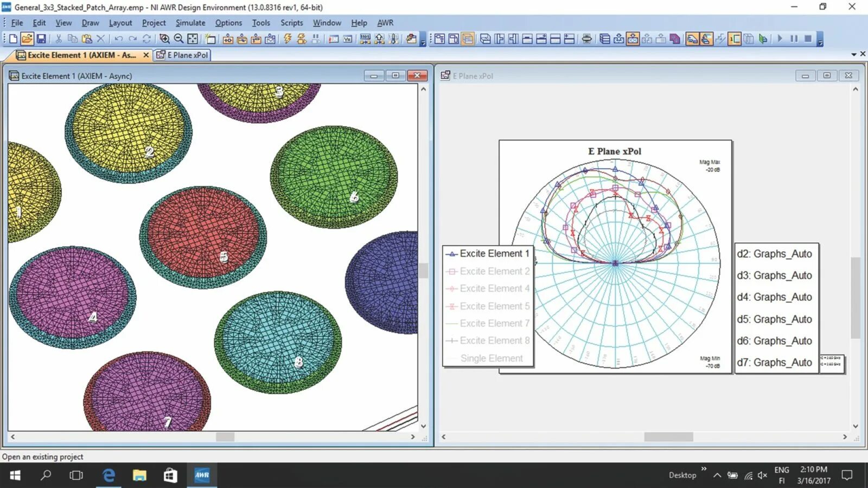Image resolution: width=868 pixels, height=488 pixels.
Task: Start the animation with the Play button
Action: point(780,38)
